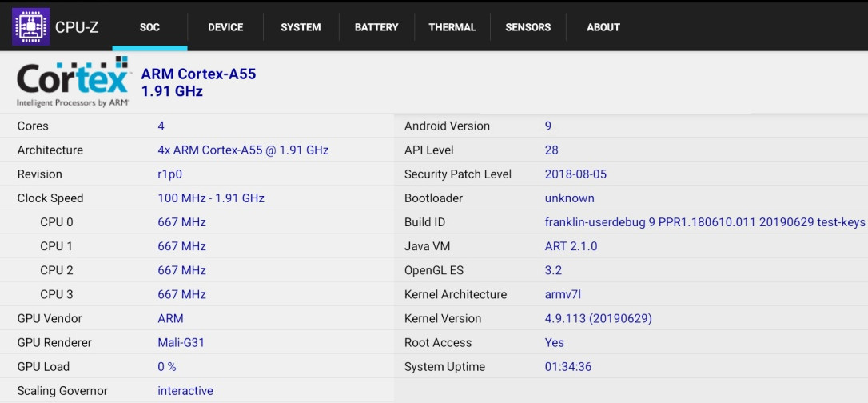Select the Scaling Governor interactive value
Viewport: 868px width, 403px height.
pyautogui.click(x=185, y=391)
